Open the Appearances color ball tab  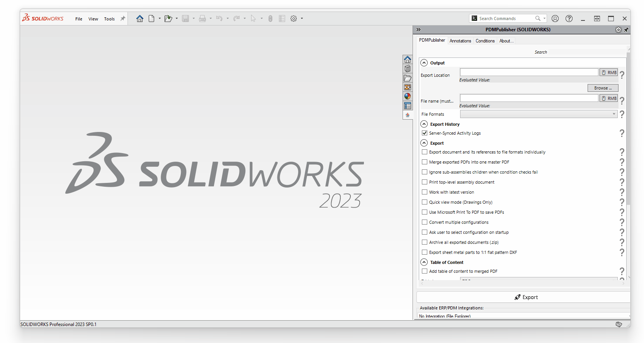pos(408,96)
